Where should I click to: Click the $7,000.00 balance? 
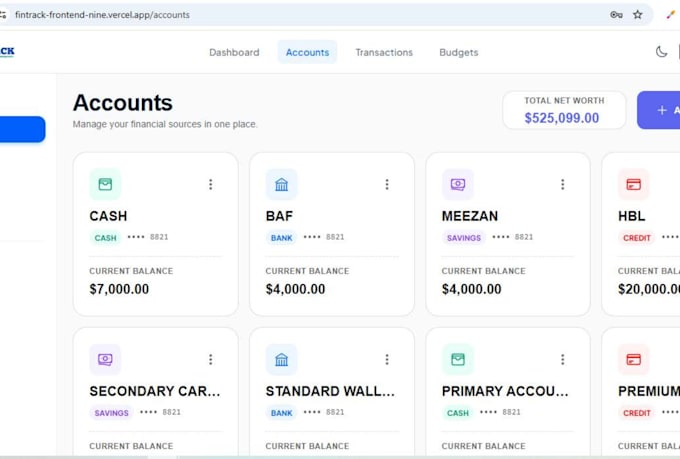coord(119,289)
